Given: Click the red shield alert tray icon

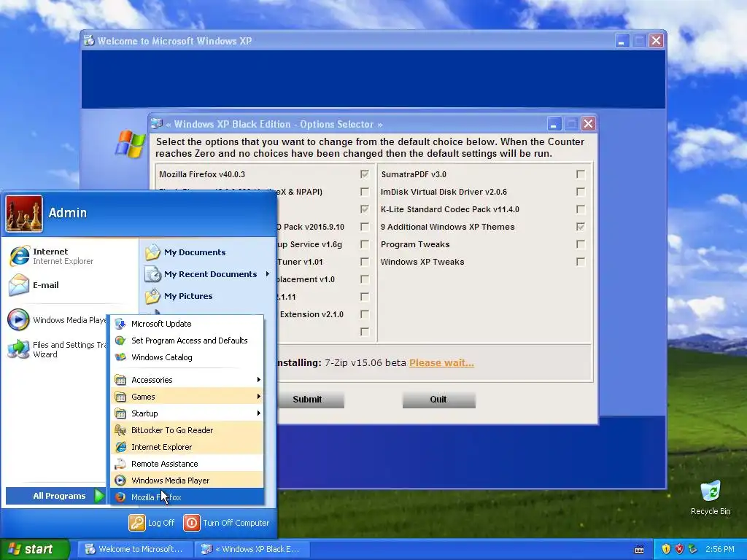Looking at the screenshot, I should pos(679,549).
